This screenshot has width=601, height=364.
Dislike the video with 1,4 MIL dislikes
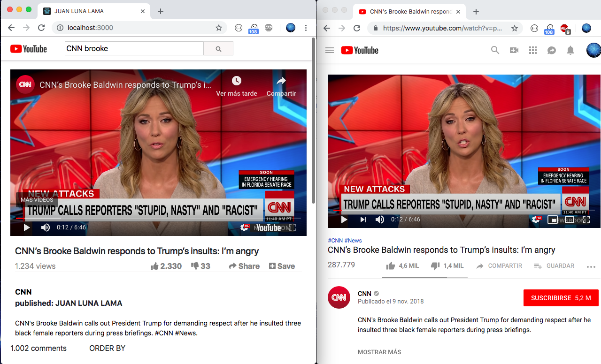click(x=435, y=266)
